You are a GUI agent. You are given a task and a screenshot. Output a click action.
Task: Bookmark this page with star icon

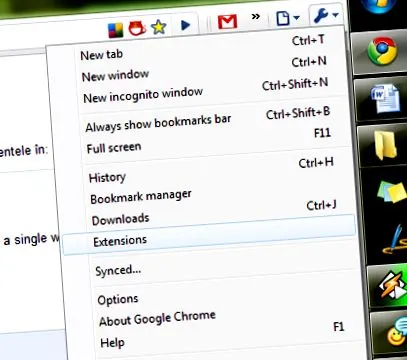159,27
